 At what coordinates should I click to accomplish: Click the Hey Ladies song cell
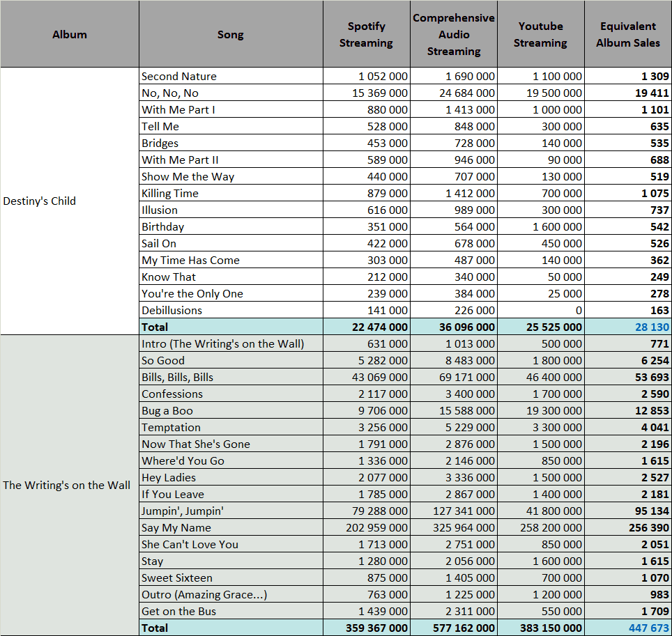[x=231, y=476]
